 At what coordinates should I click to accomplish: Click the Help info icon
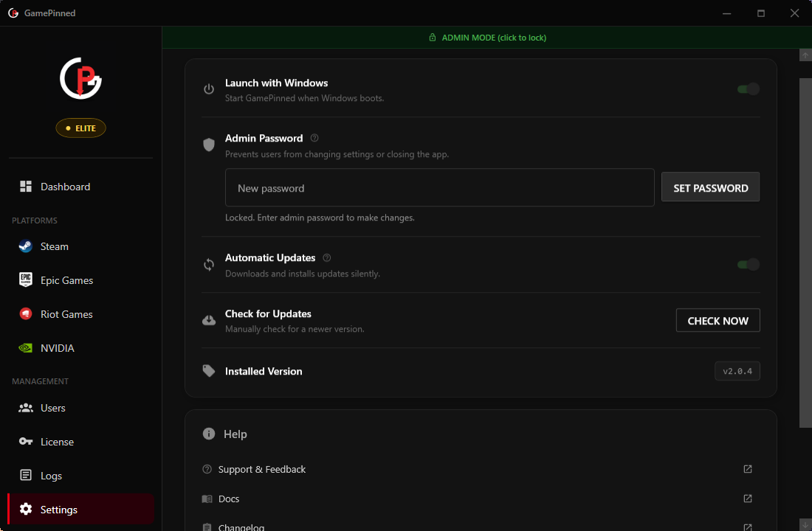tap(209, 434)
